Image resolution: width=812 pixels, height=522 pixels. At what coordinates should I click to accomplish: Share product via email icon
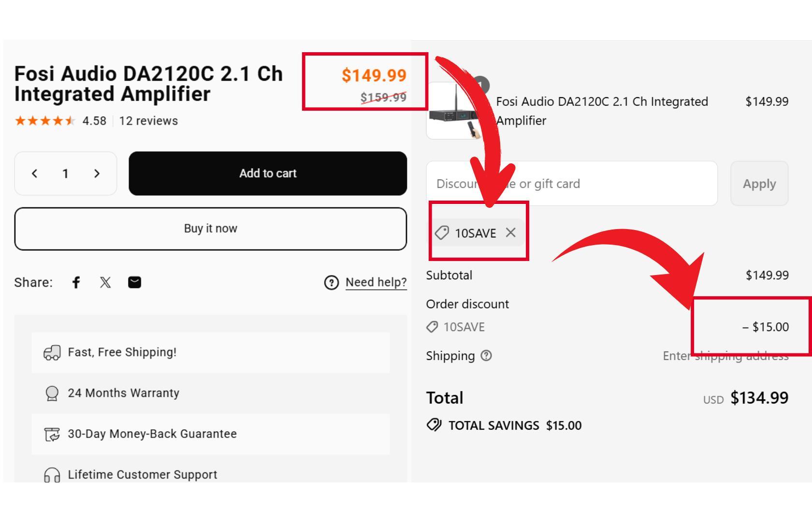click(134, 282)
